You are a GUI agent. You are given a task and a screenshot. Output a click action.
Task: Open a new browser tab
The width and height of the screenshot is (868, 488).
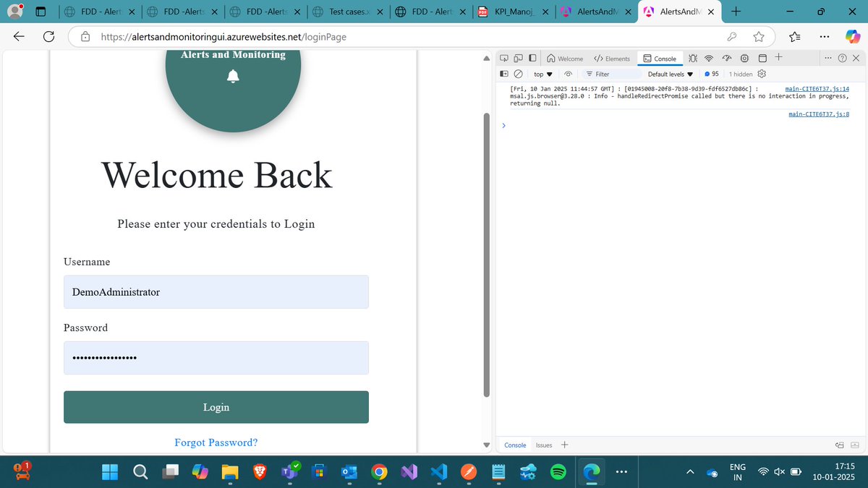coord(736,12)
